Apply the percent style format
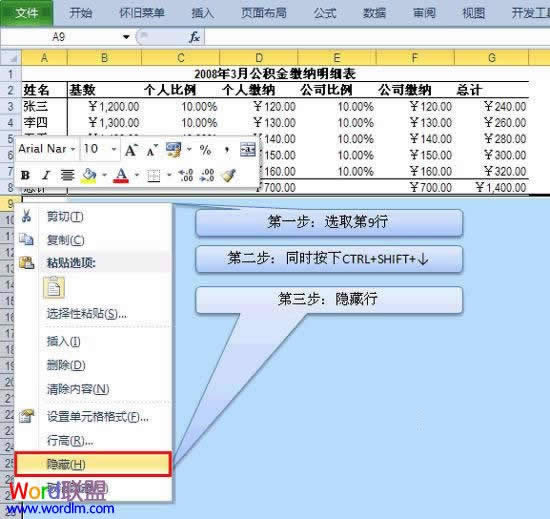The width and height of the screenshot is (550, 519). point(205,150)
